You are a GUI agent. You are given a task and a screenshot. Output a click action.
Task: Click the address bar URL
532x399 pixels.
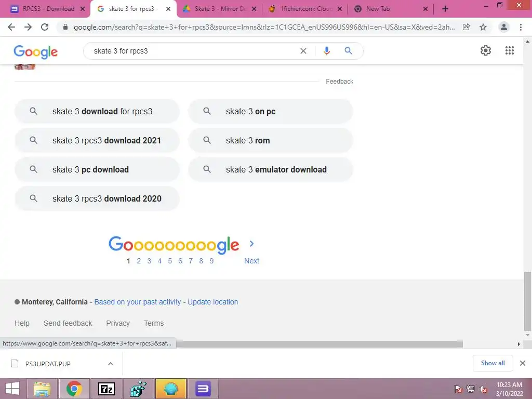[x=264, y=27]
